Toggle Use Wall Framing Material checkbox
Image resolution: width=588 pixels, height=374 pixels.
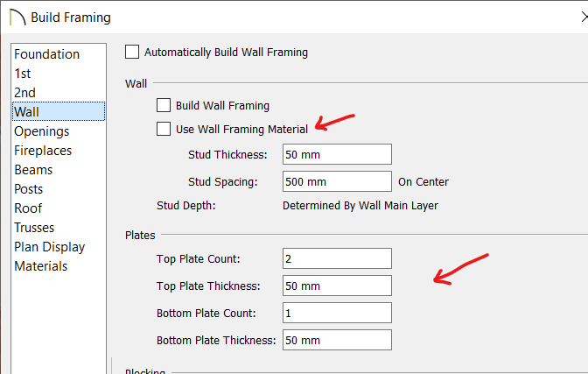point(164,129)
